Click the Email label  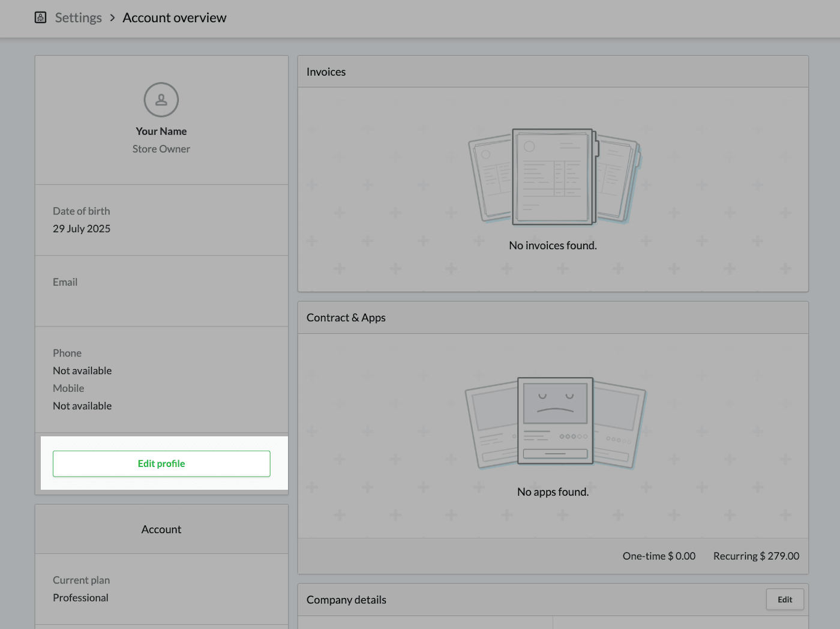65,282
